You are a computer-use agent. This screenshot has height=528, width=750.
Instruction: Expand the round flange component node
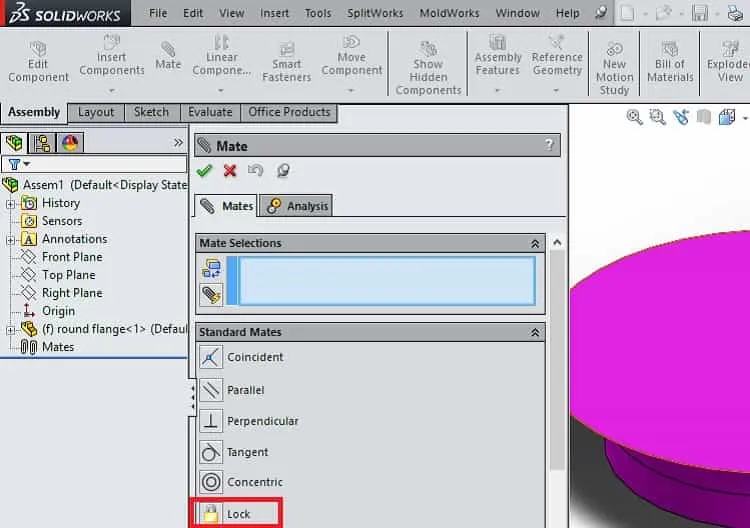click(x=10, y=330)
